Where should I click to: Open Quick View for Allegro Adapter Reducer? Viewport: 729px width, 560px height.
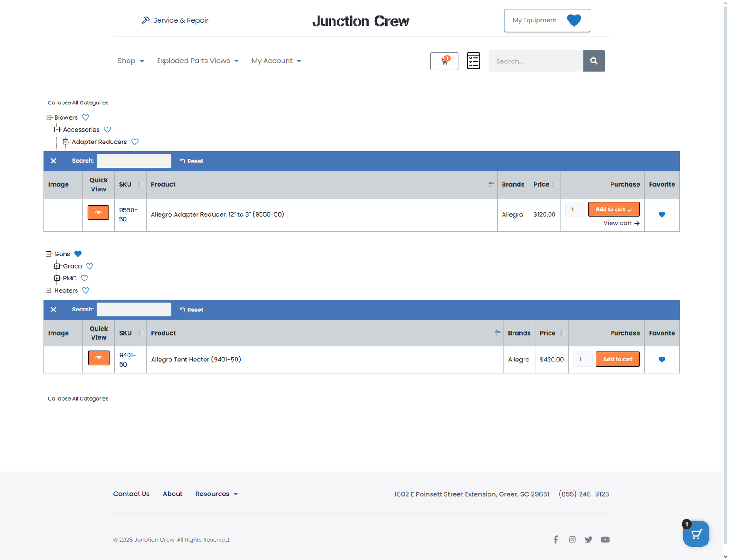click(x=98, y=213)
